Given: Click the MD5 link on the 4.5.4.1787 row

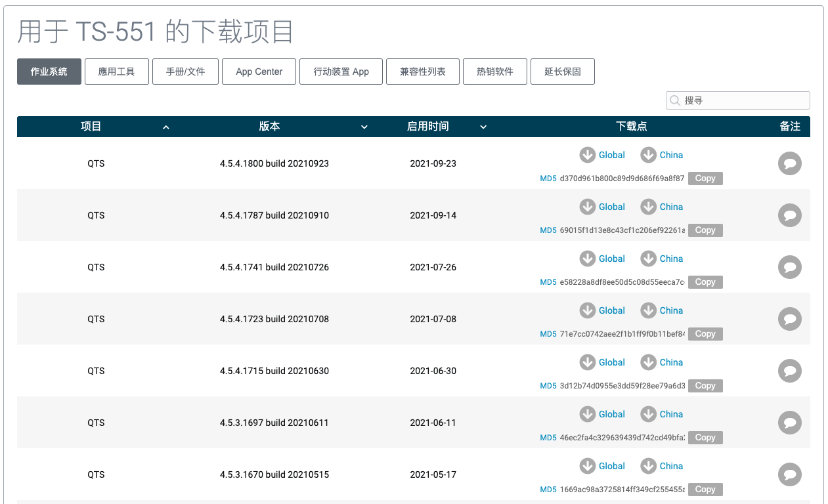Looking at the screenshot, I should [548, 230].
